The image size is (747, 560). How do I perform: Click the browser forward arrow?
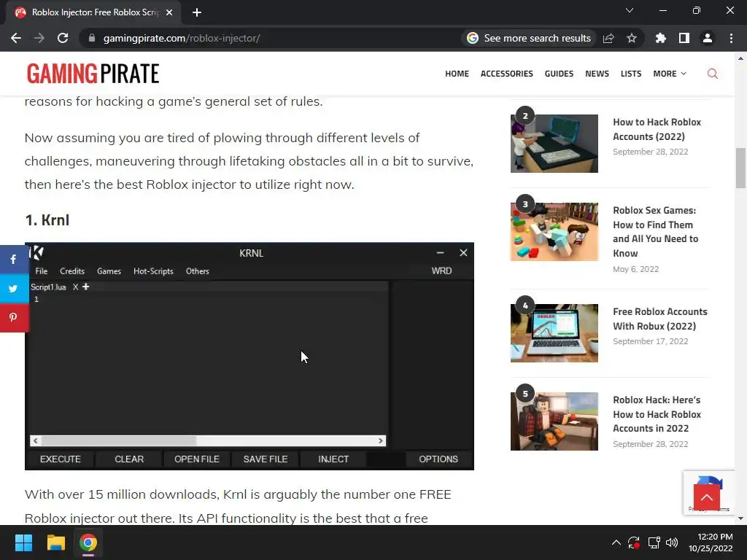coord(39,38)
